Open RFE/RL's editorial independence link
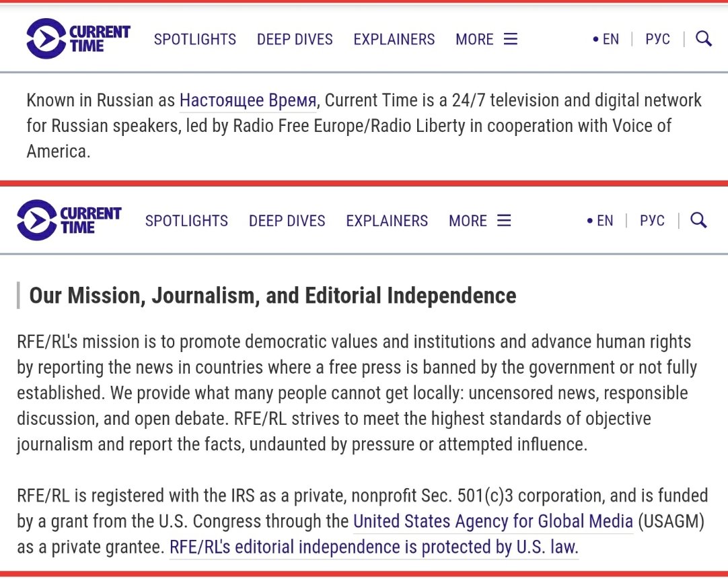 (373, 547)
